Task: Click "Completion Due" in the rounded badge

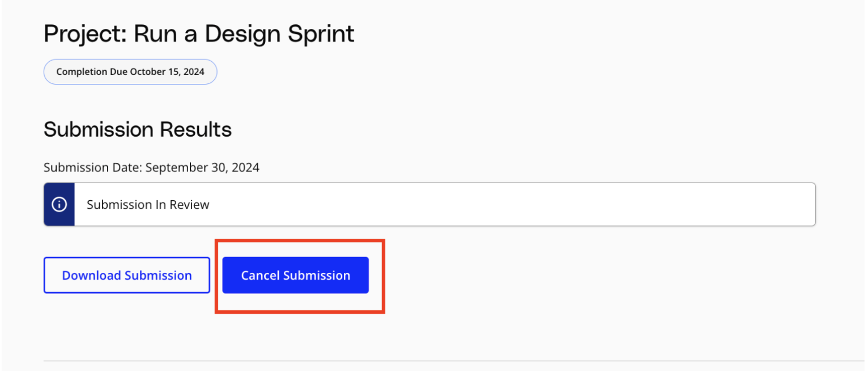Action: click(x=92, y=72)
